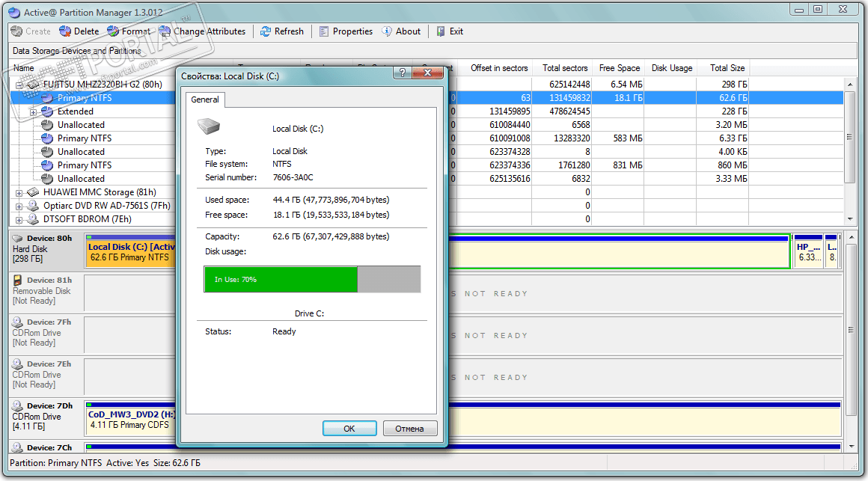The width and height of the screenshot is (868, 481).
Task: Click the Create toolbar icon
Action: click(x=16, y=31)
